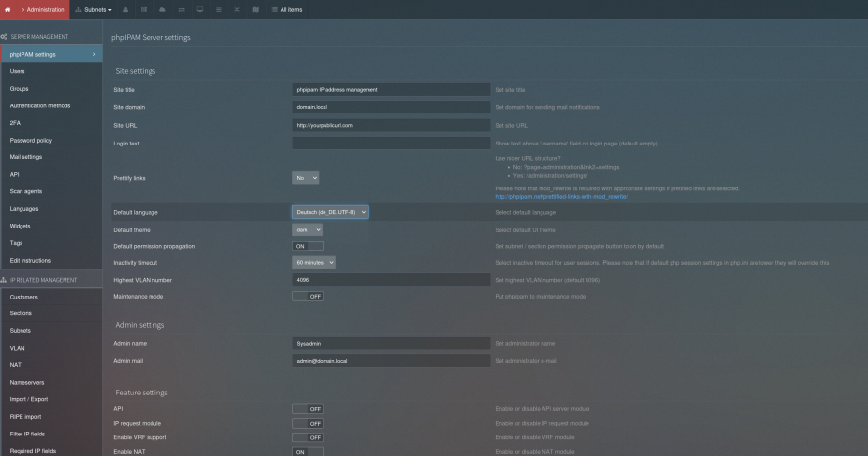
Task: Open the Default language dropdown
Action: pyautogui.click(x=330, y=211)
